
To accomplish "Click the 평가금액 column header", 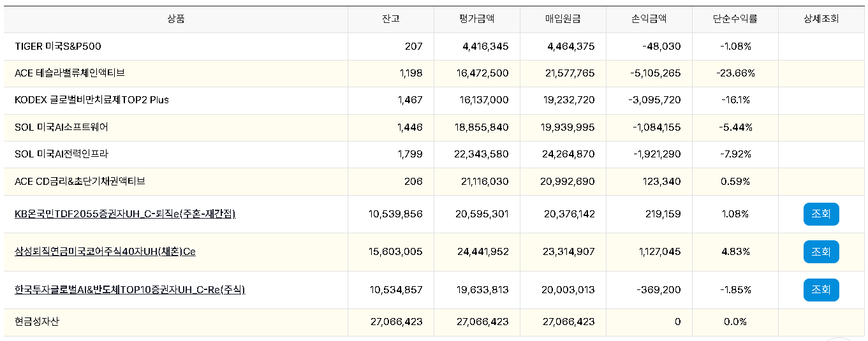I will point(476,19).
